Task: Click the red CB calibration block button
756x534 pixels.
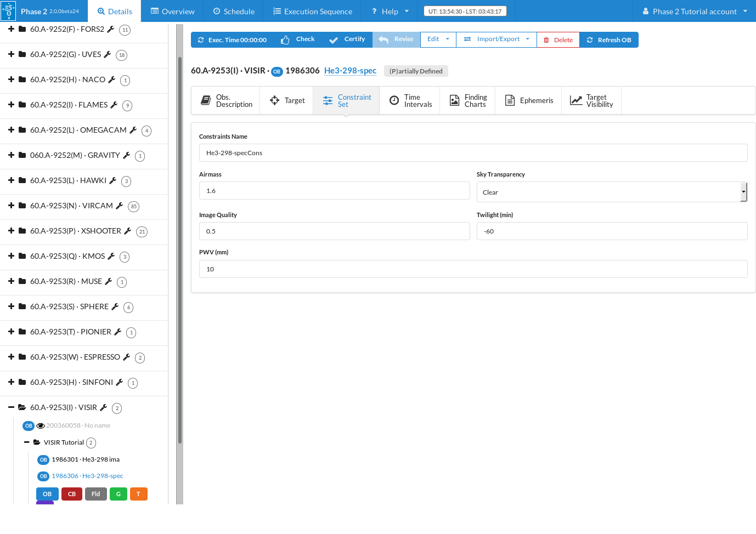Action: click(72, 494)
